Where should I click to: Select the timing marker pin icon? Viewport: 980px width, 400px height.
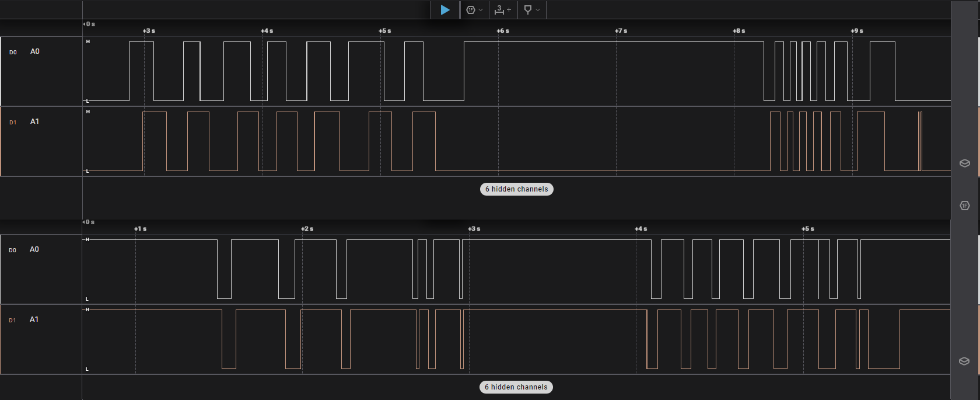point(528,10)
